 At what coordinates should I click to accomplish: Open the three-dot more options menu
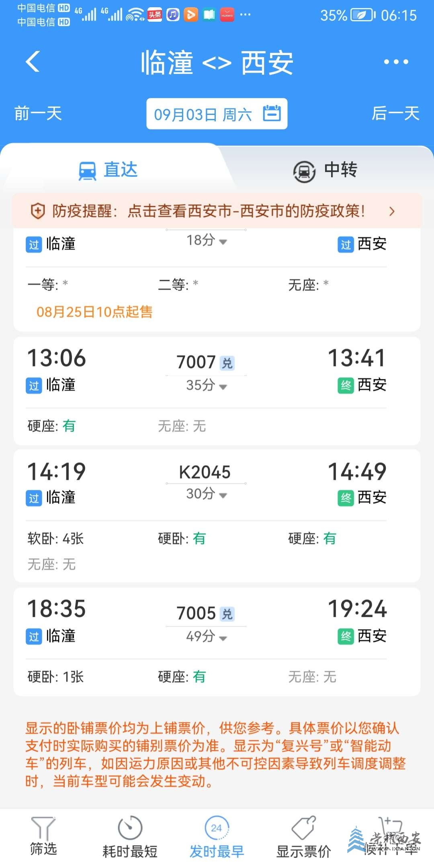(x=396, y=62)
